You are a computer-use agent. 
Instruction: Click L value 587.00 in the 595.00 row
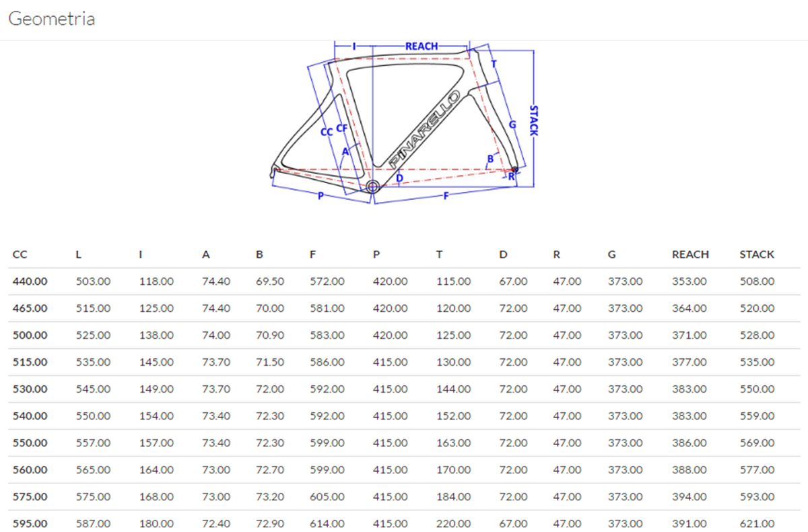pyautogui.click(x=93, y=524)
